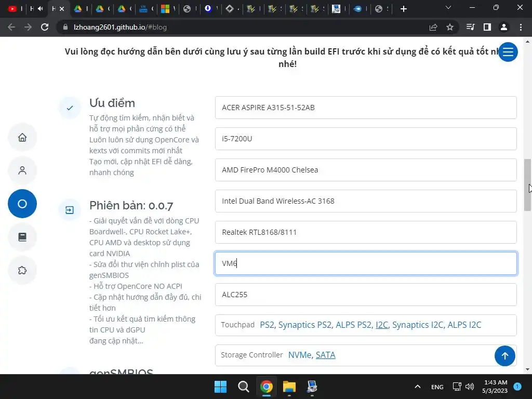Select the NVMe storage controller
This screenshot has height=399, width=532.
[x=300, y=355]
